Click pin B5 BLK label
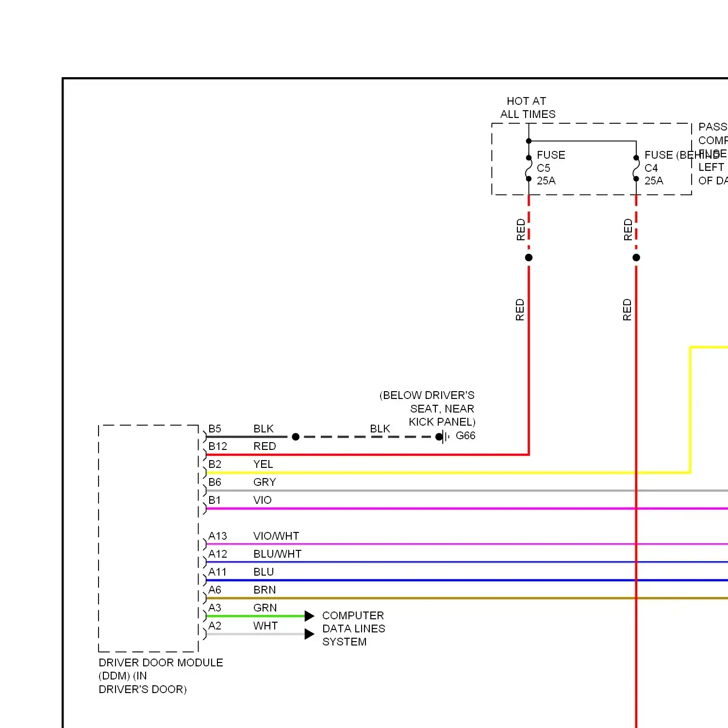Image resolution: width=728 pixels, height=728 pixels. pos(241,429)
